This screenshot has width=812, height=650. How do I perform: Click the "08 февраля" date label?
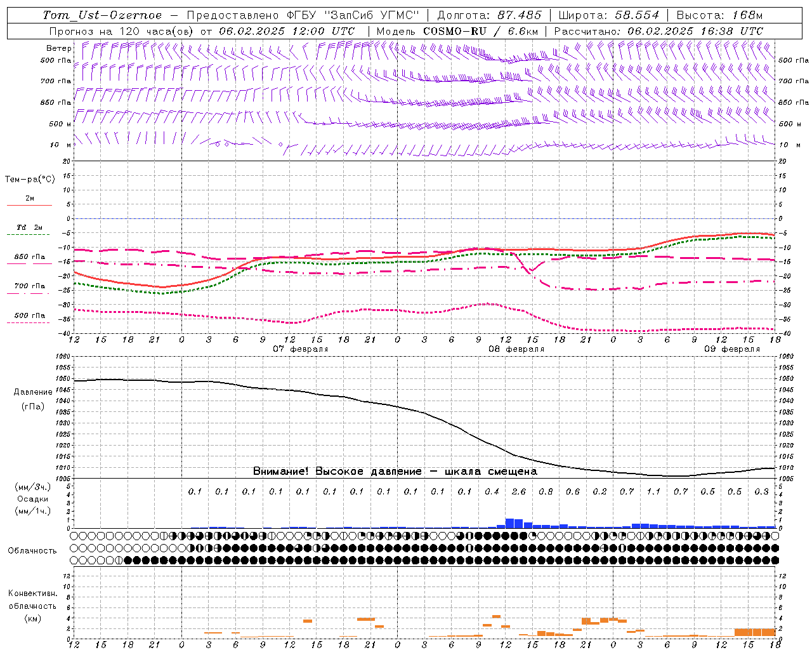[x=516, y=349]
